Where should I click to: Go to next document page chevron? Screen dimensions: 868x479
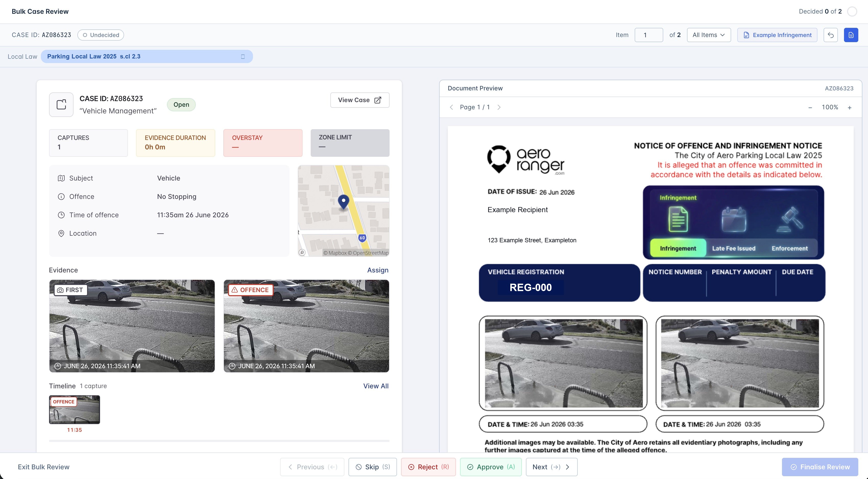click(x=499, y=107)
